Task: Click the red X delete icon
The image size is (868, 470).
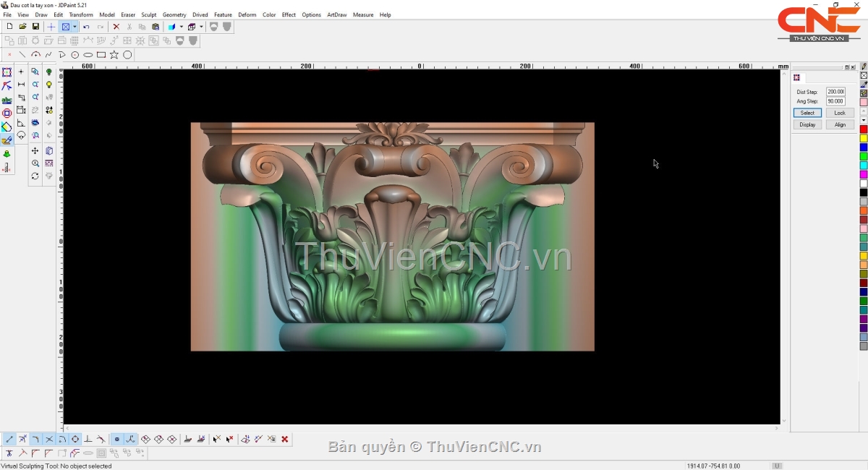Action: pos(116,27)
